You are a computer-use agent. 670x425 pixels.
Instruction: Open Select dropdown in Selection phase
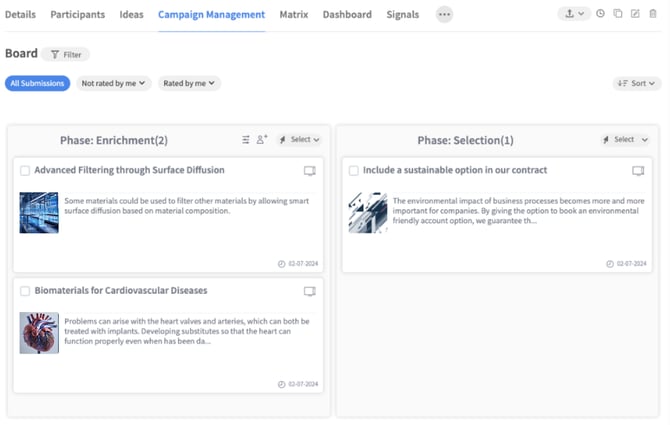(x=625, y=140)
